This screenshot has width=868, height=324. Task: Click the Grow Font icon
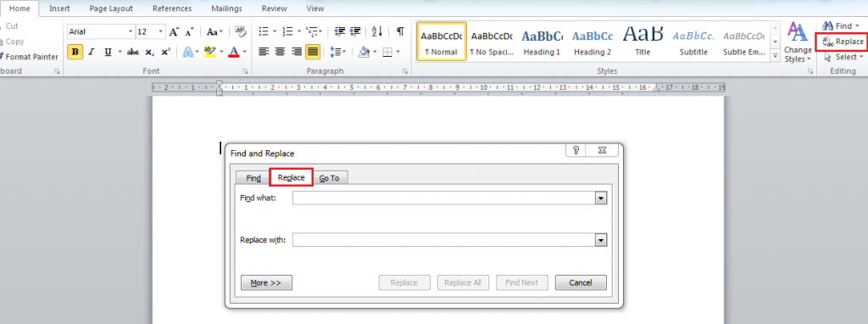pyautogui.click(x=174, y=31)
